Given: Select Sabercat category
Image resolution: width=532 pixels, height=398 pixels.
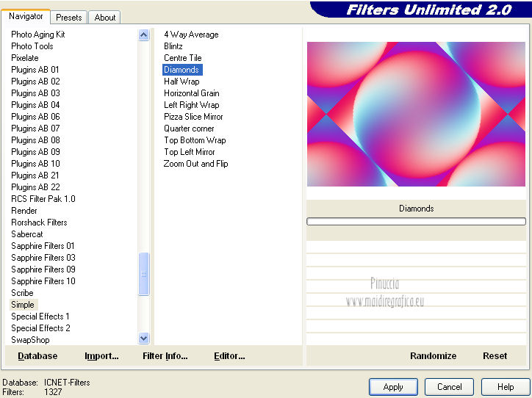Looking at the screenshot, I should tap(27, 234).
